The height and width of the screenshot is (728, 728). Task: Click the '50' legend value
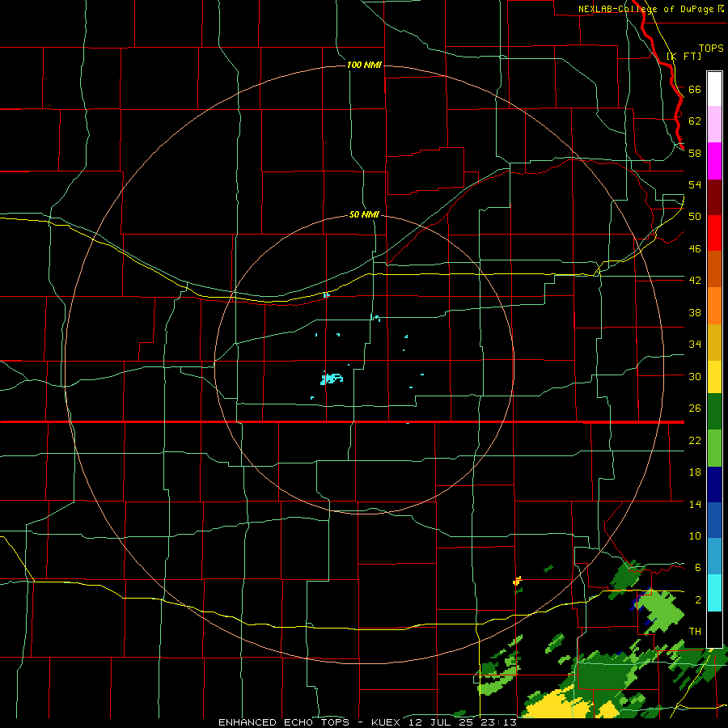695,216
